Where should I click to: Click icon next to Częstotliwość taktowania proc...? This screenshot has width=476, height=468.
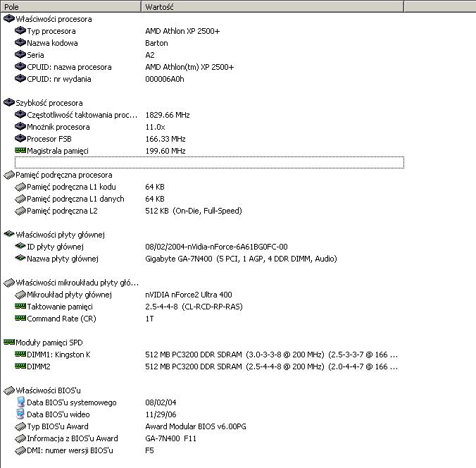(20, 115)
